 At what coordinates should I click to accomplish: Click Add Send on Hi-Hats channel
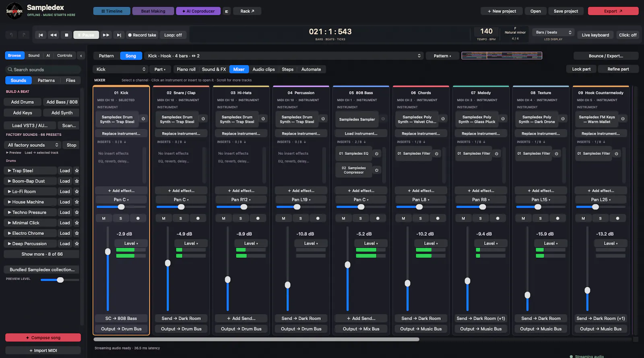pyautogui.click(x=241, y=318)
